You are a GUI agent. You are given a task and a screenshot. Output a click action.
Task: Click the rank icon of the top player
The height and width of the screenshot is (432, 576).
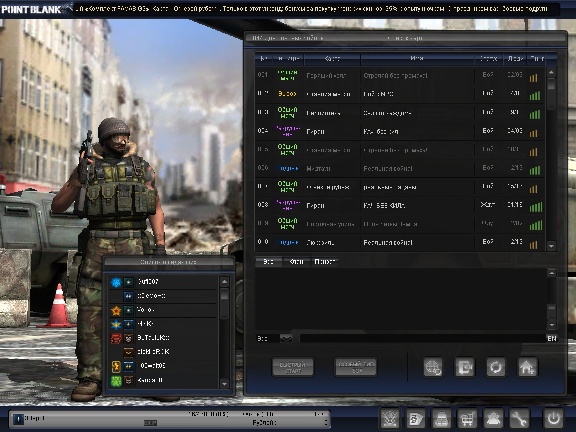click(129, 282)
